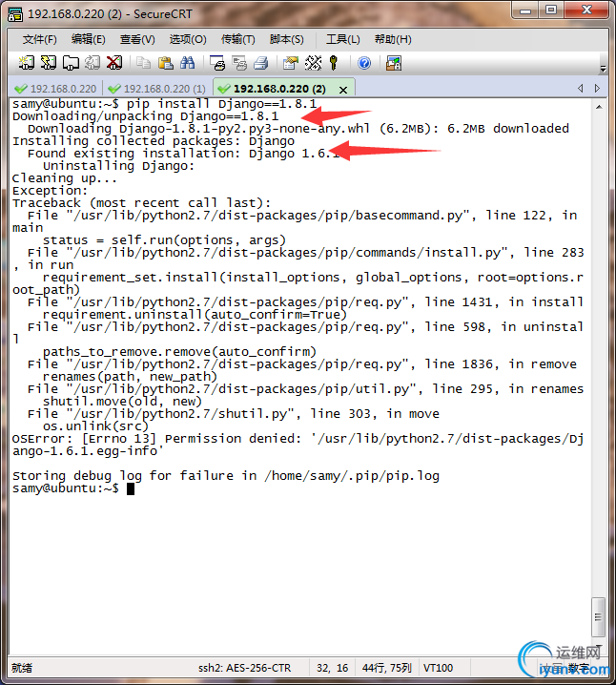This screenshot has width=616, height=685.
Task: Click the Disconnect red X icon
Action: pos(114,63)
